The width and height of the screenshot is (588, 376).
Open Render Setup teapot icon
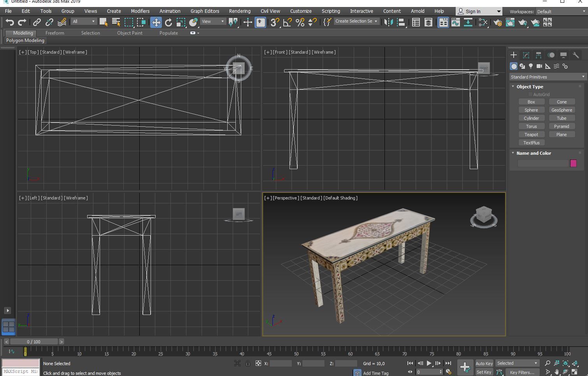point(498,23)
